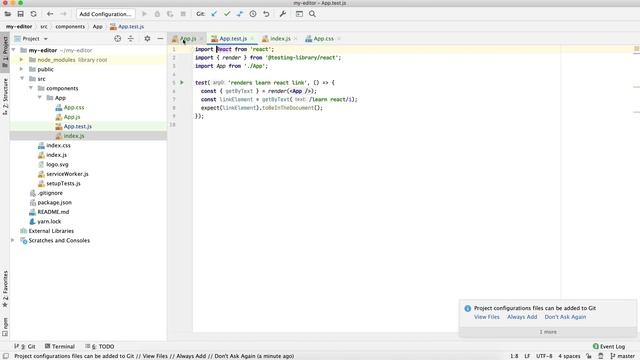Open Project panel gear options
The width and height of the screenshot is (640, 360).
147,38
